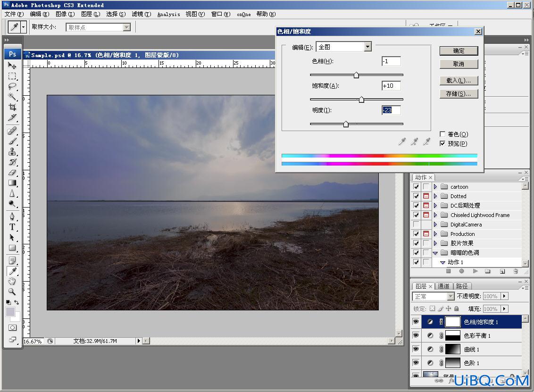Open the 取样大小 sample size dropdown

(x=127, y=27)
